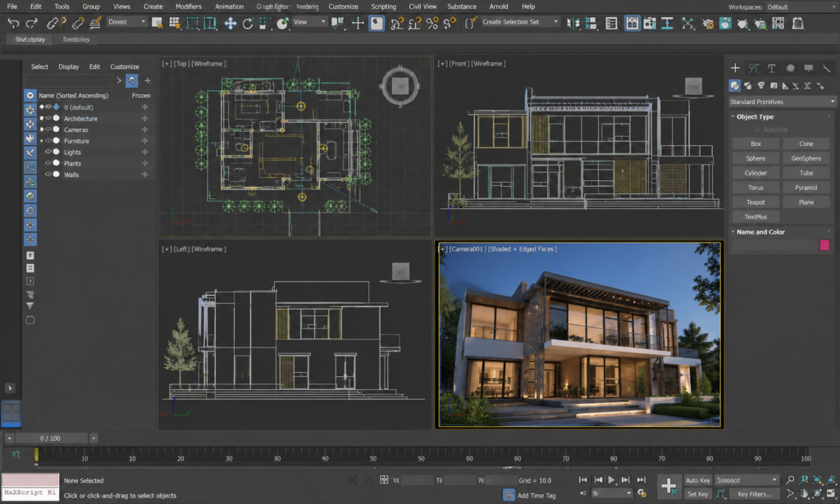
Task: Click the Redo arrow in main toolbar
Action: coord(32,22)
